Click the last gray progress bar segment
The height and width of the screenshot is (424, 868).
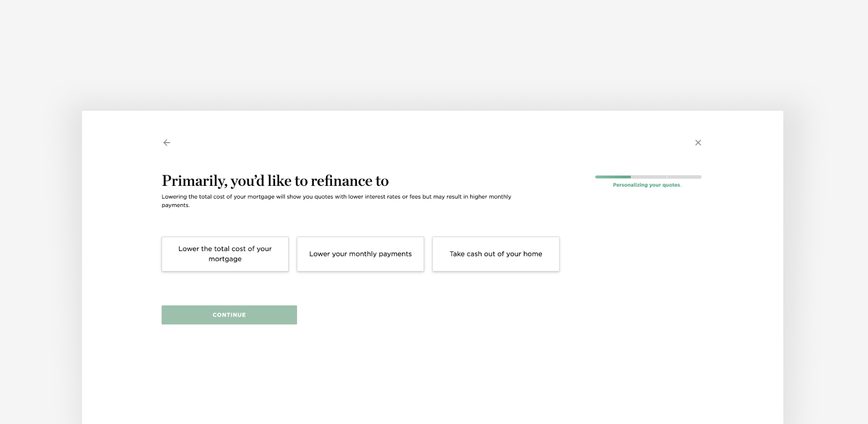pos(684,177)
